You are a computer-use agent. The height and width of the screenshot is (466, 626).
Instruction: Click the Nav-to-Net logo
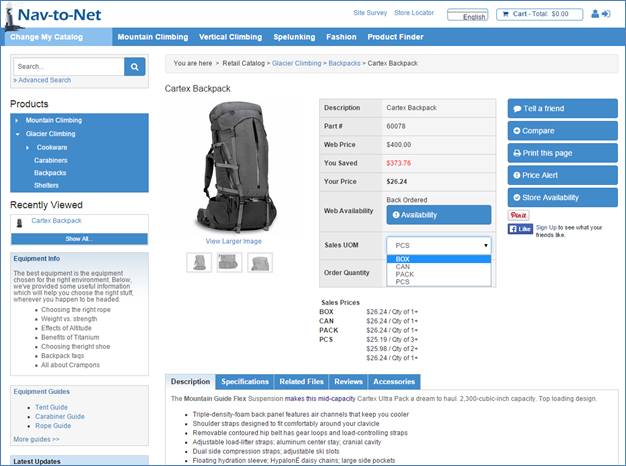click(x=52, y=16)
